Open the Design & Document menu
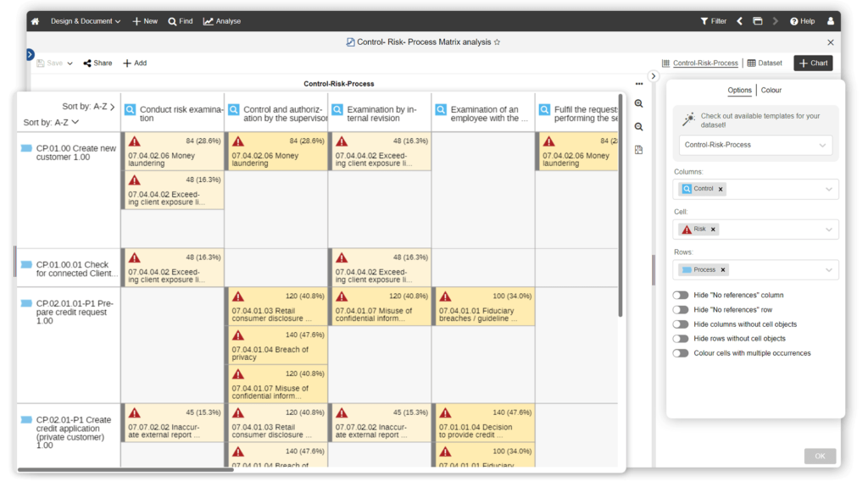868x487 pixels. point(85,21)
